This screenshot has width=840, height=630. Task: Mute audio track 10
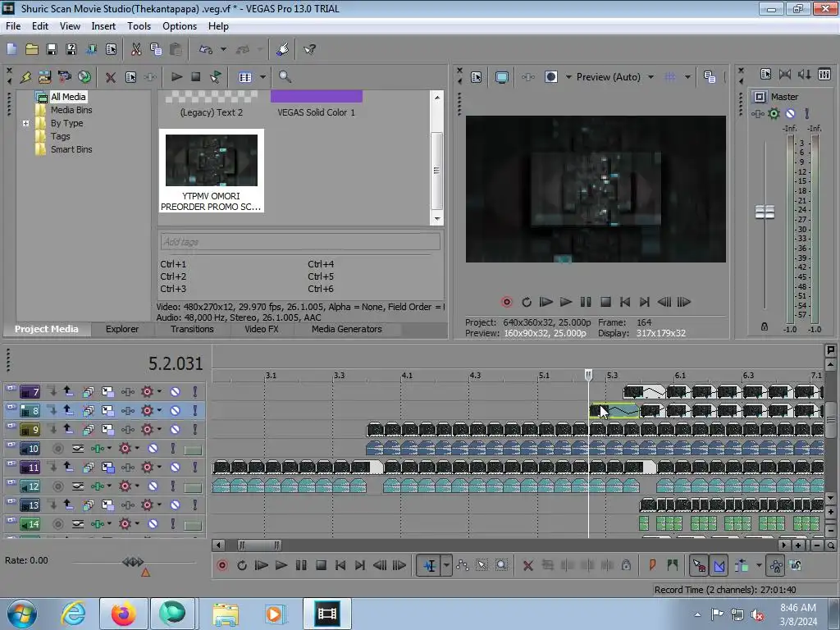click(153, 449)
